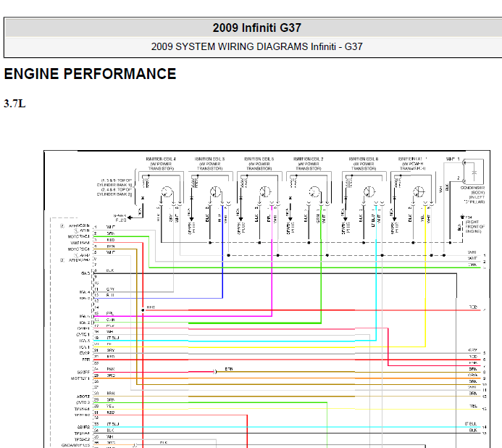Click the "IGNITION COIL 2" label
This screenshot has height=448, width=502.
[309, 159]
